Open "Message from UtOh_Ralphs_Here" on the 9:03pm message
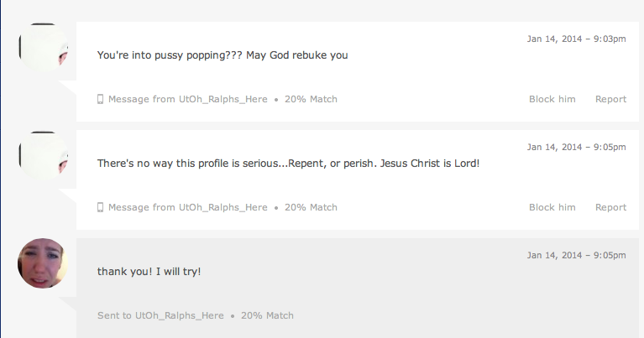Screen dimensions: 644x338 coord(187,99)
